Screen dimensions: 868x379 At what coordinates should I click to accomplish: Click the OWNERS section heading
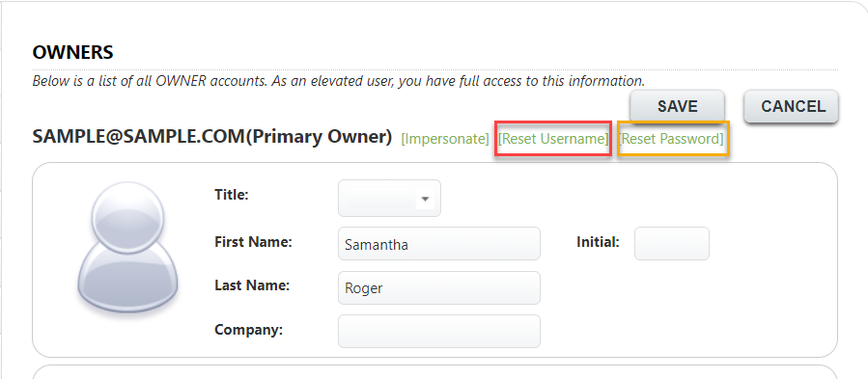pos(72,53)
